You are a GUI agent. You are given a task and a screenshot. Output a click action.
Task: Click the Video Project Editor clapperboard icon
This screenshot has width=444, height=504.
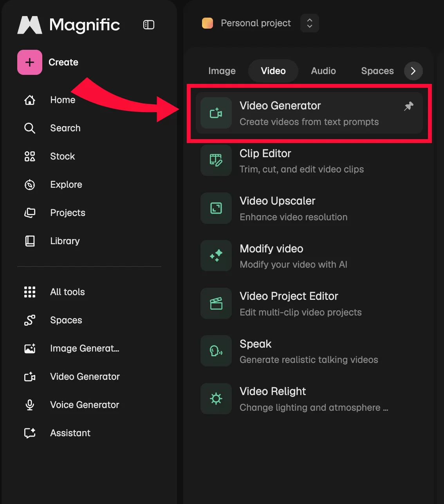click(x=216, y=303)
